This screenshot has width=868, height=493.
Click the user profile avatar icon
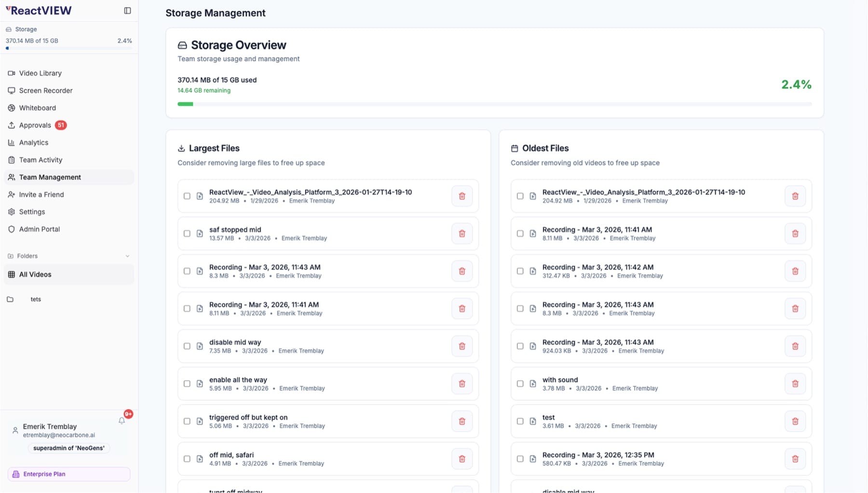pyautogui.click(x=15, y=430)
